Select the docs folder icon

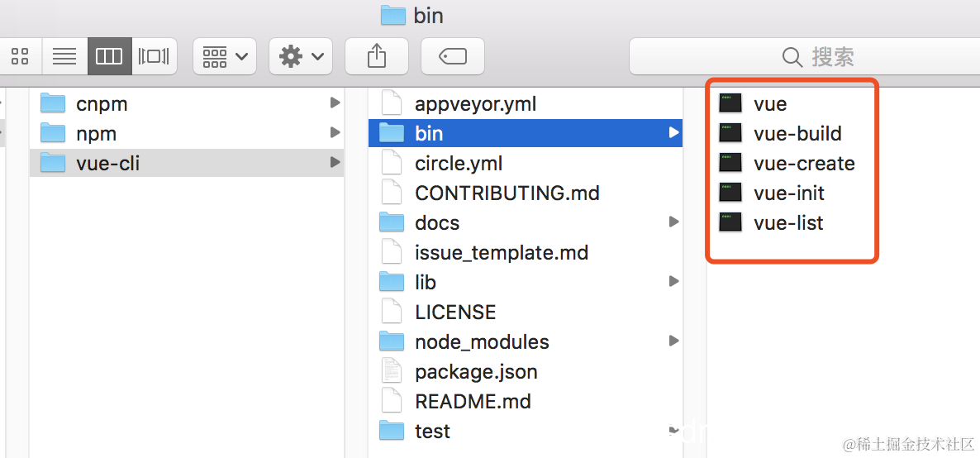point(392,222)
